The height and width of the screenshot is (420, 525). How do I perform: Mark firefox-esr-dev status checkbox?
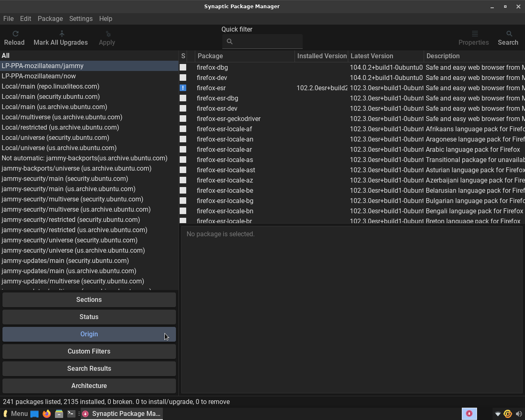click(183, 108)
